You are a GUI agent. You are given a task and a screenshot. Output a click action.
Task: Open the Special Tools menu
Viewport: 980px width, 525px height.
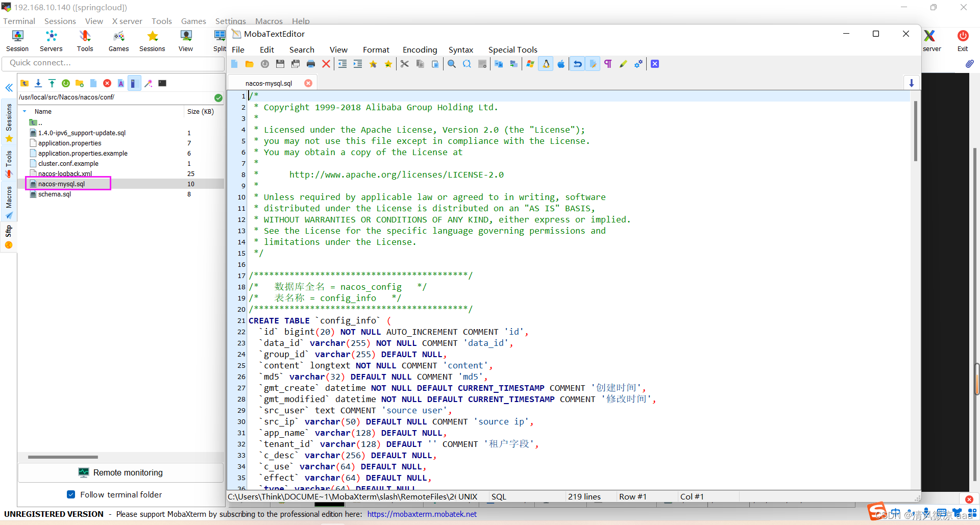tap(512, 49)
